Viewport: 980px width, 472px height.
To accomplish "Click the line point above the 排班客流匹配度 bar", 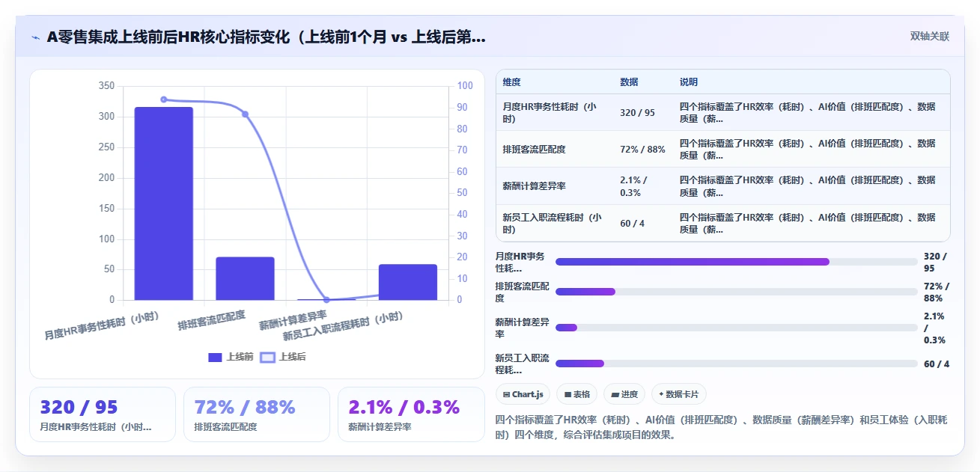I will [245, 114].
